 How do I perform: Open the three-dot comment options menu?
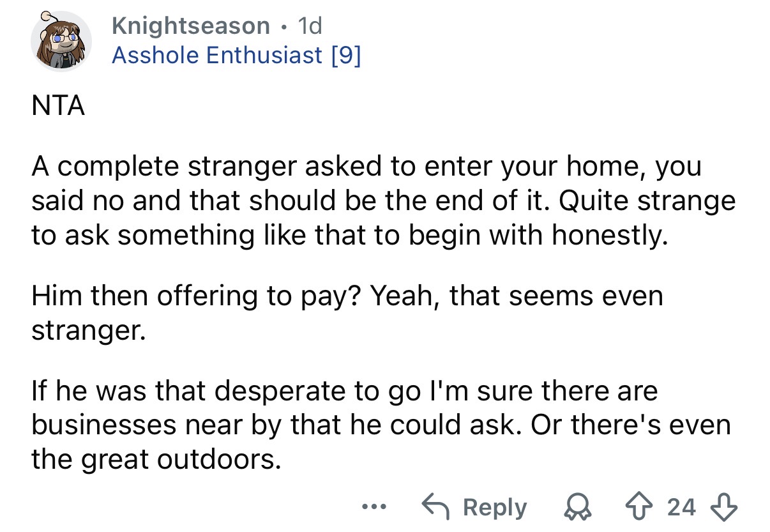coord(370,507)
